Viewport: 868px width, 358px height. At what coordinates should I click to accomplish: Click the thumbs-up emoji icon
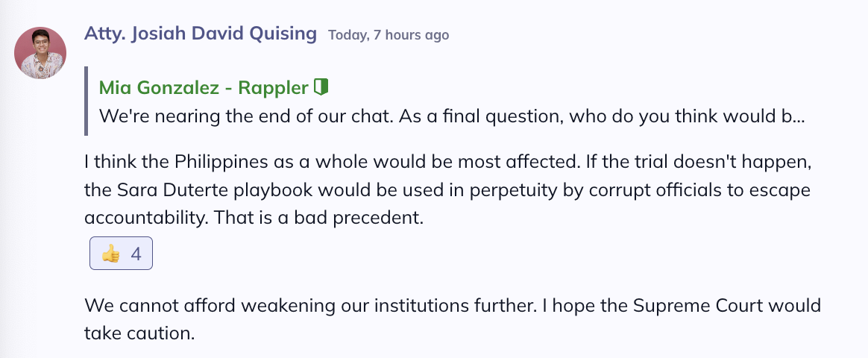[110, 254]
